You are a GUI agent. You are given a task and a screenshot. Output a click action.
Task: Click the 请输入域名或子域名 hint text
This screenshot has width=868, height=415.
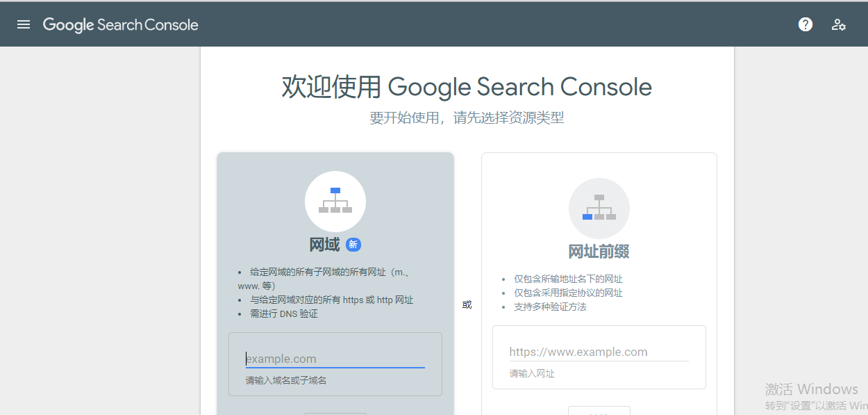(286, 380)
